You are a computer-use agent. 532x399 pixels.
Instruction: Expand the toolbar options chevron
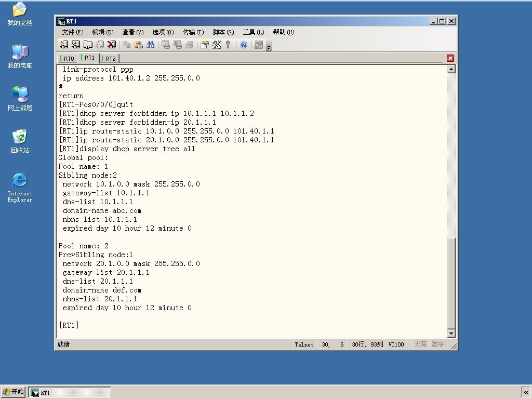(x=269, y=46)
